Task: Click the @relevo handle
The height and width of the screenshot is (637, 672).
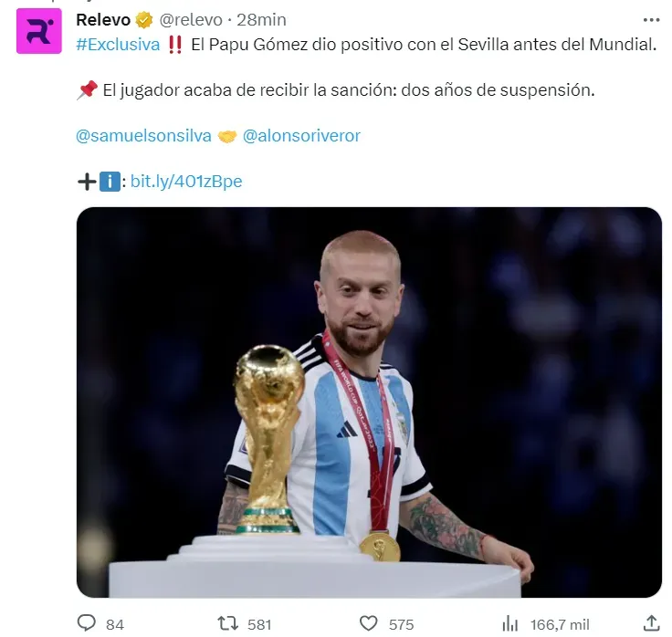Action: coord(191,20)
